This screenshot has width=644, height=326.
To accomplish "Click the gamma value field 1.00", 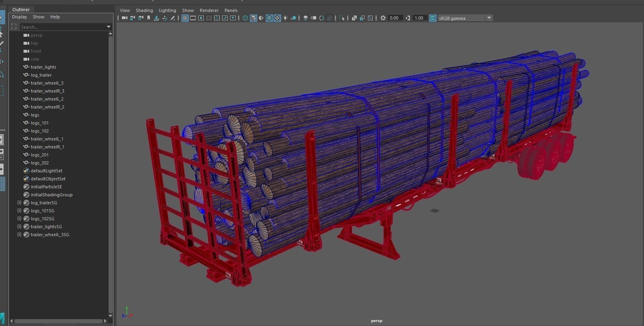I will click(x=419, y=18).
